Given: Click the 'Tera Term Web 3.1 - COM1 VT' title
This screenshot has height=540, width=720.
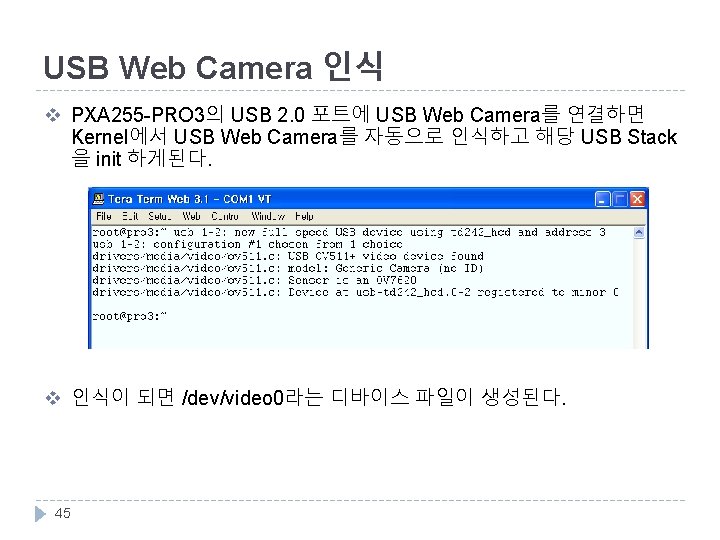Looking at the screenshot, I should [189, 199].
